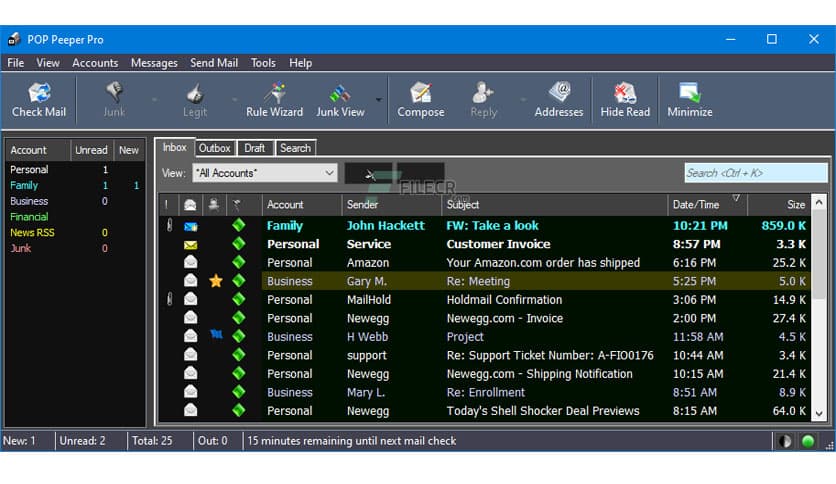836x484 pixels.
Task: Open the Help menu
Action: (301, 63)
